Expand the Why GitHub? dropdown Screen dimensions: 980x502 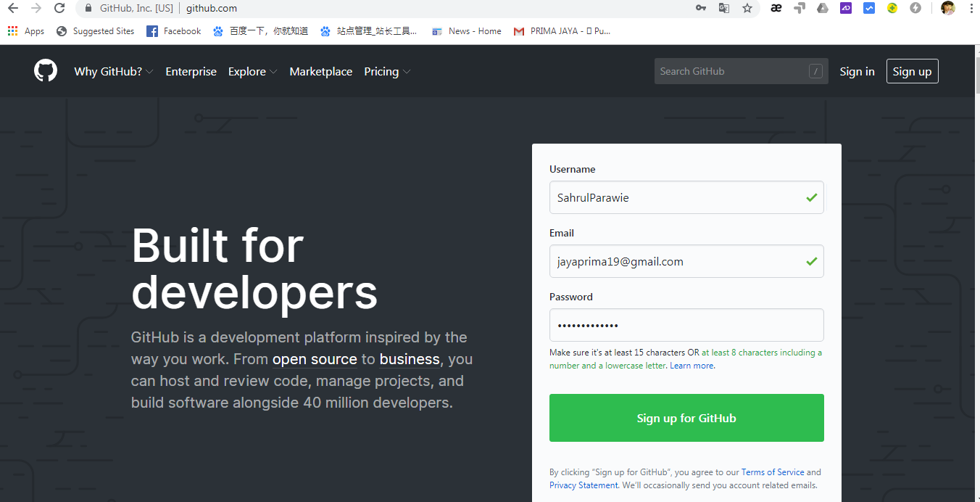(x=114, y=71)
